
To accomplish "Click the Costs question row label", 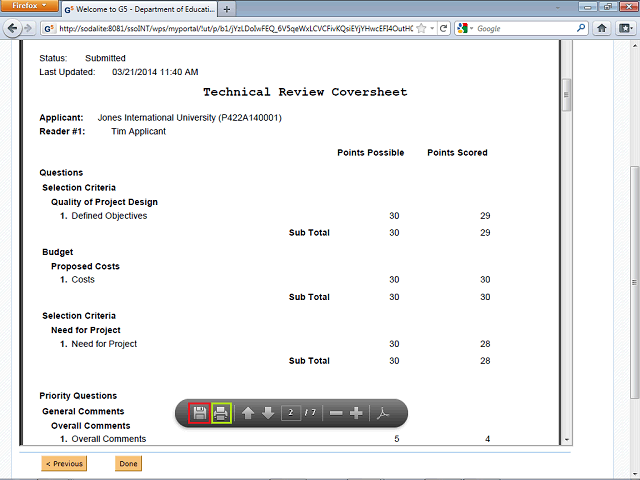I will 83,280.
